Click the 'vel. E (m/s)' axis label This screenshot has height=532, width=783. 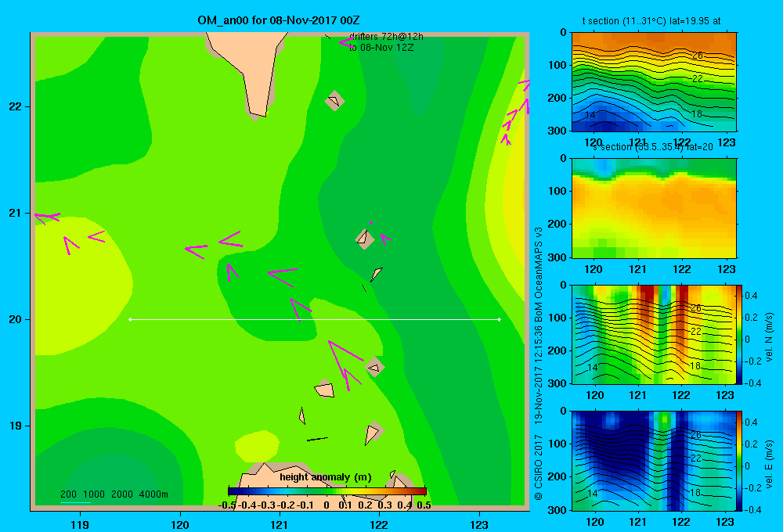coord(769,464)
